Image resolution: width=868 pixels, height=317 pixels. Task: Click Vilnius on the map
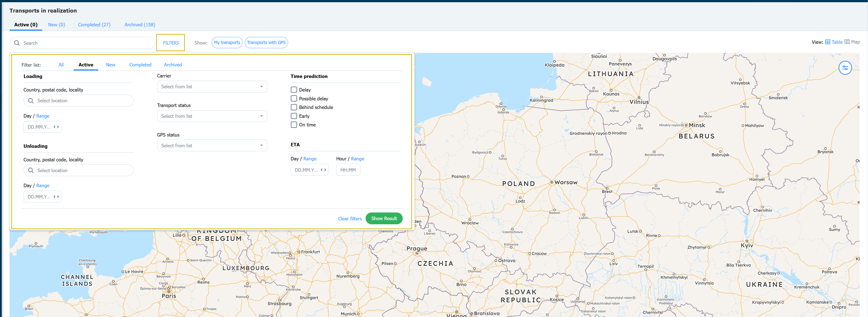point(639,102)
